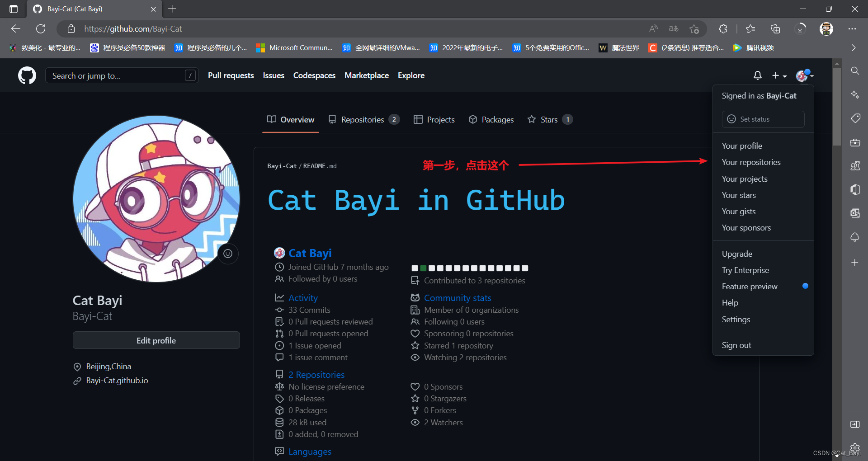Open Bayi-Cat.github.io link
The image size is (868, 461).
coord(117,381)
